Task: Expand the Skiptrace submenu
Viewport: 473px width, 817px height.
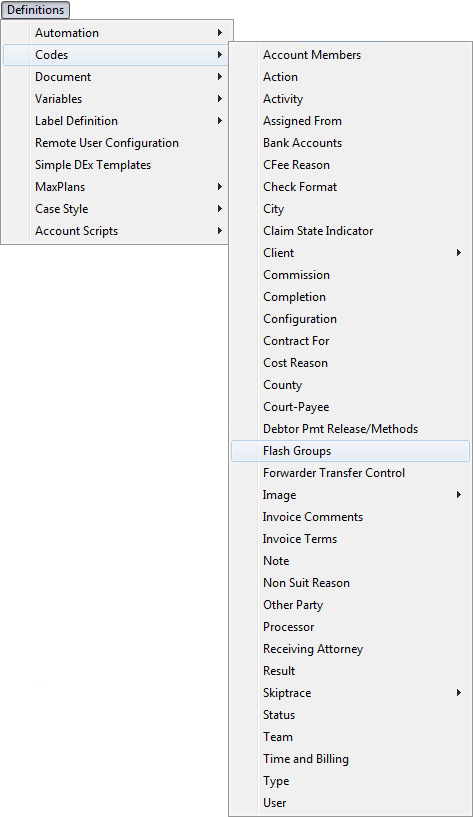Action: 350,693
